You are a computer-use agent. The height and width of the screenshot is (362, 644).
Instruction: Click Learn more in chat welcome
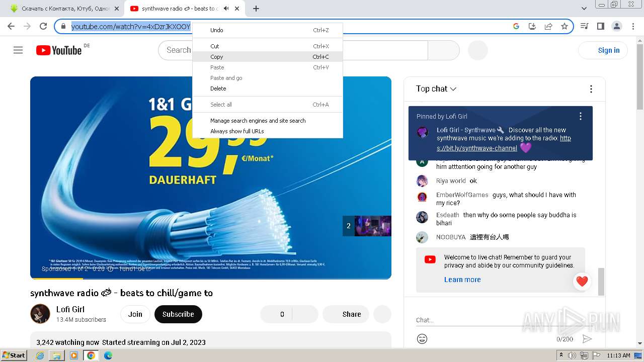coord(462,280)
